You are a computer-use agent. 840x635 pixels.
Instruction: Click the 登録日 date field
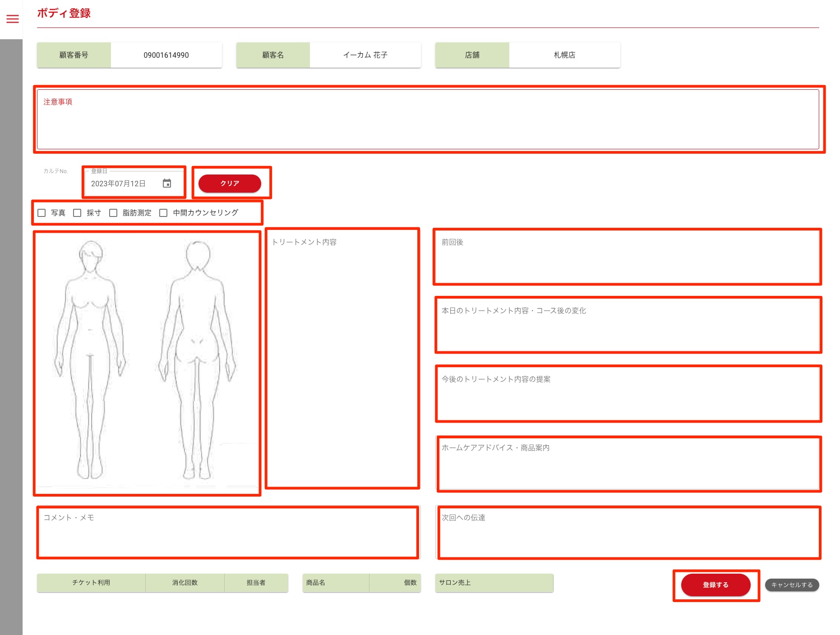click(x=122, y=184)
